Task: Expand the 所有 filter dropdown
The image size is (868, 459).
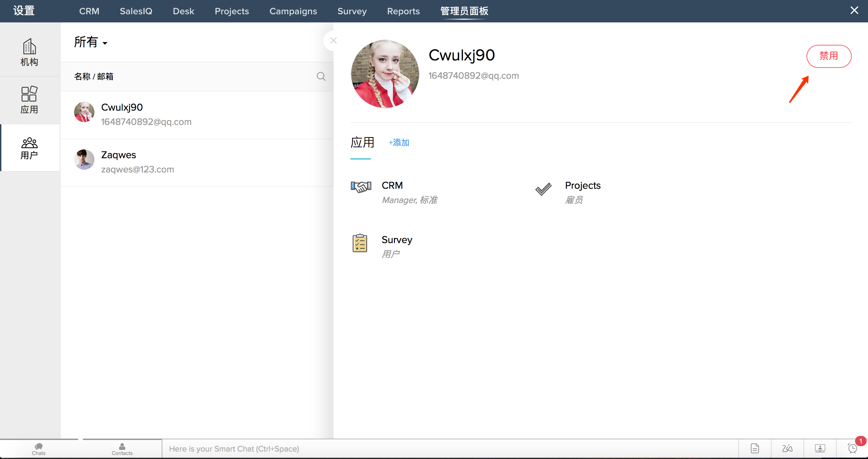Action: pos(91,42)
